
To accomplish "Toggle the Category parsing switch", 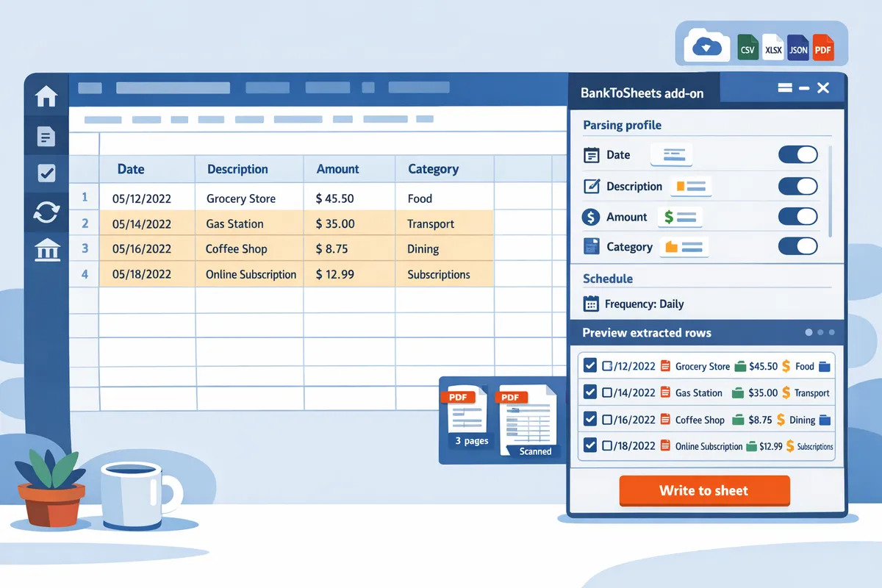I will [797, 246].
